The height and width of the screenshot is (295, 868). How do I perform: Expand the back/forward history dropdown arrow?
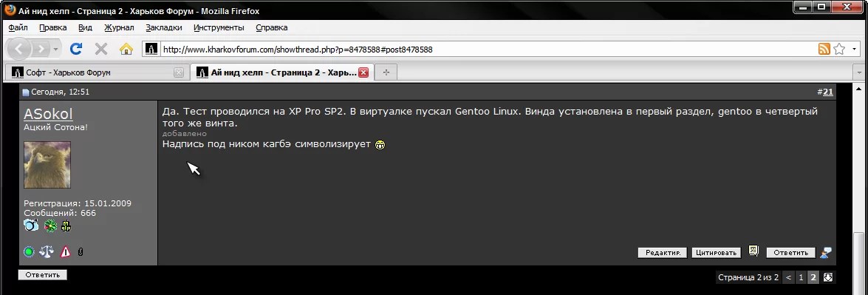pyautogui.click(x=56, y=50)
